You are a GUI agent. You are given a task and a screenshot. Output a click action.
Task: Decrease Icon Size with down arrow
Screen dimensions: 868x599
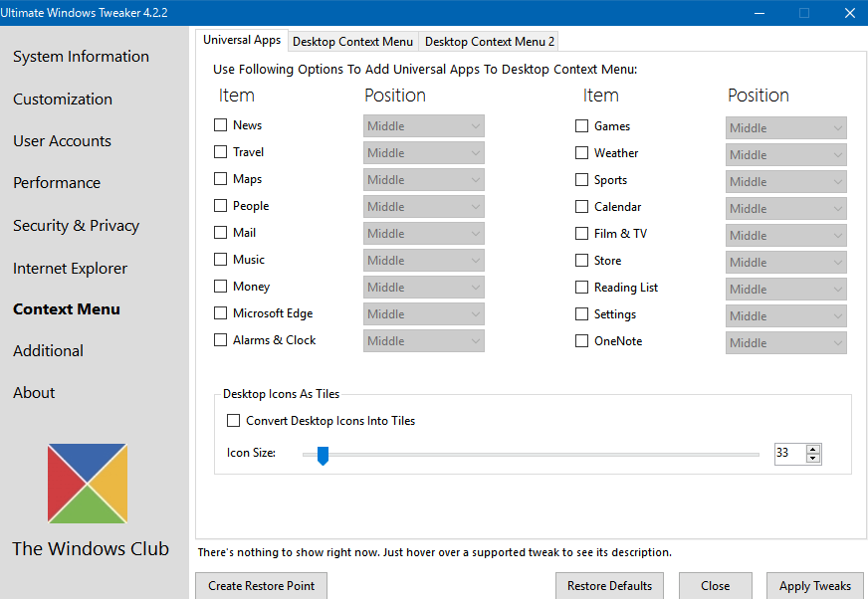click(x=813, y=458)
